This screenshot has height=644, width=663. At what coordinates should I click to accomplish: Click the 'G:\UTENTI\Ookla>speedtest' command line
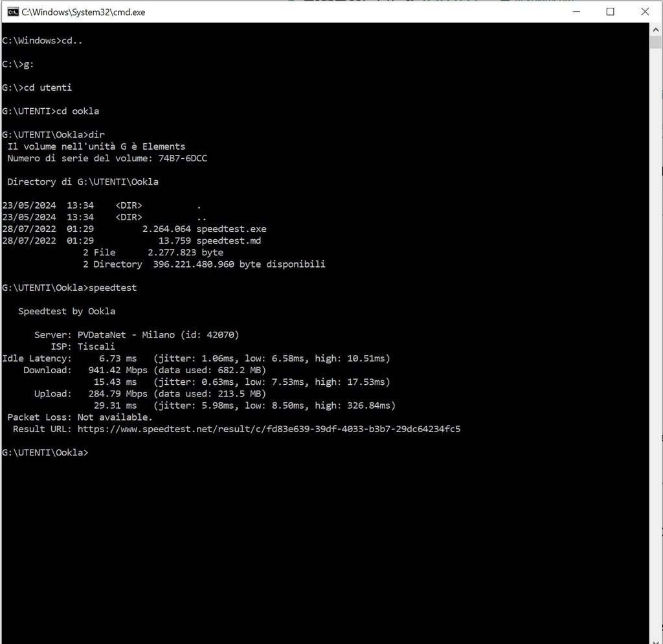69,288
